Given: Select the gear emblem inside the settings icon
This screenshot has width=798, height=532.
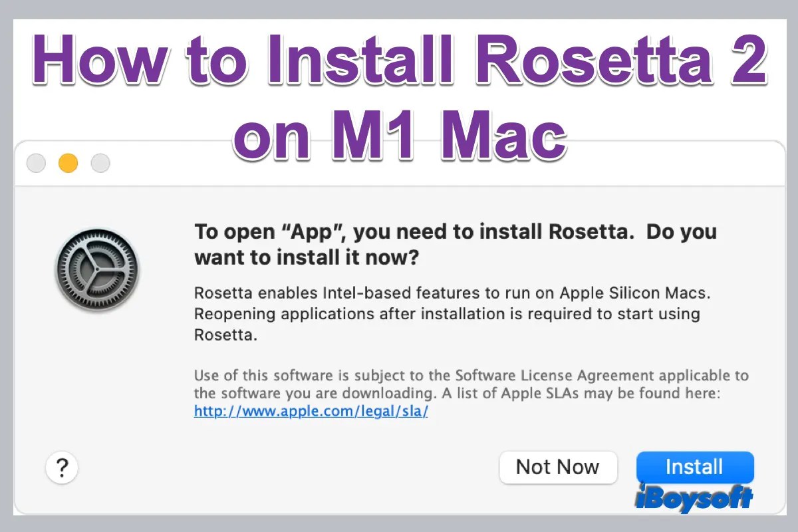Looking at the screenshot, I should coord(96,269).
